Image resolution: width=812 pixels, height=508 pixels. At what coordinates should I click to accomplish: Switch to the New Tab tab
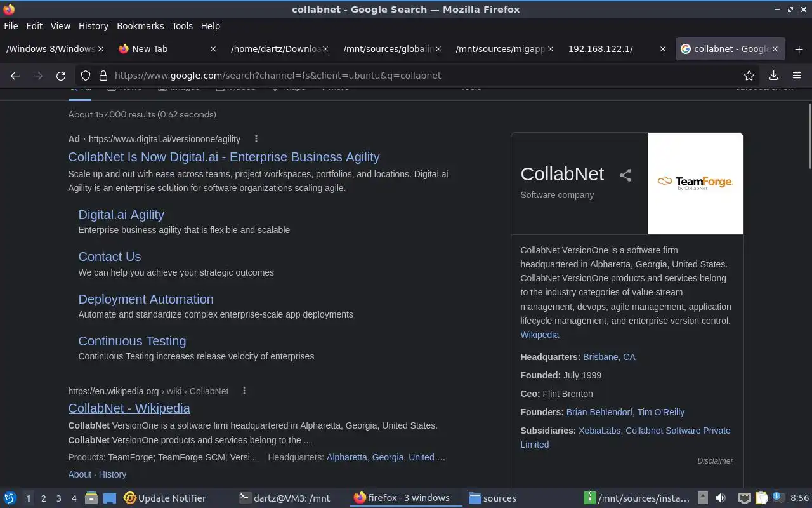coord(167,49)
